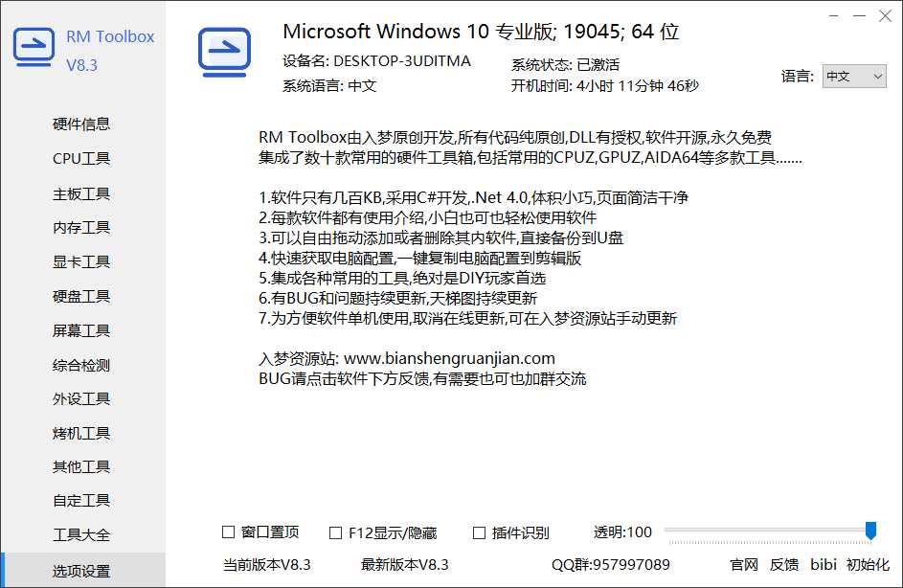
Task: Open the 语言 dropdown showing 中文
Action: [x=854, y=76]
